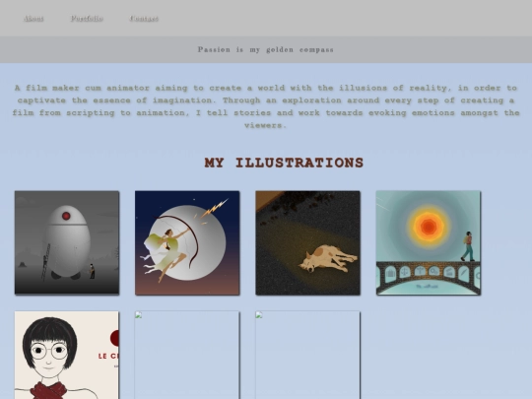The image size is (532, 399).
Task: Click the second broken image placeholder
Action: point(307,355)
